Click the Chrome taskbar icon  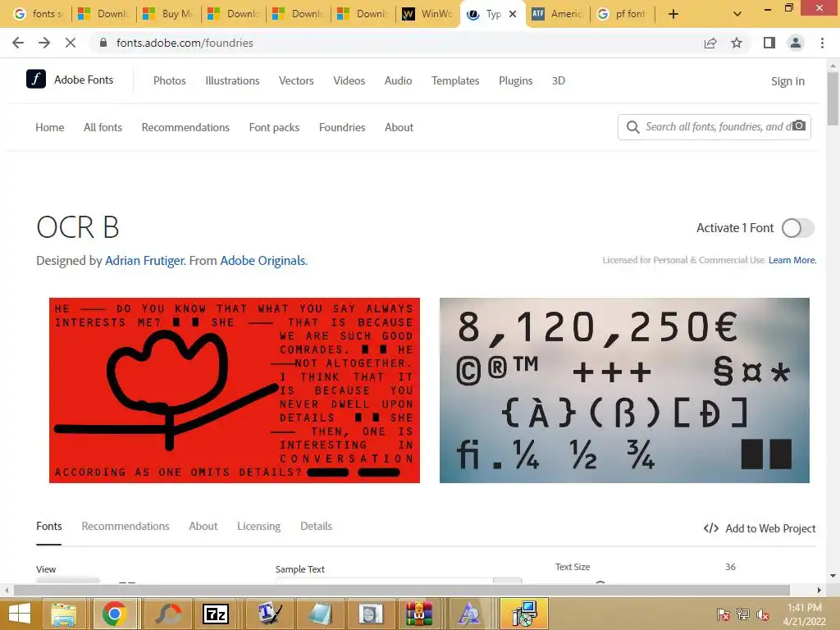click(114, 614)
